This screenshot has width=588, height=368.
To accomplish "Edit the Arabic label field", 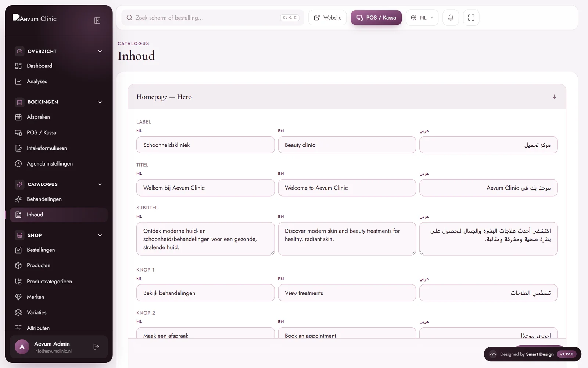I will click(488, 145).
